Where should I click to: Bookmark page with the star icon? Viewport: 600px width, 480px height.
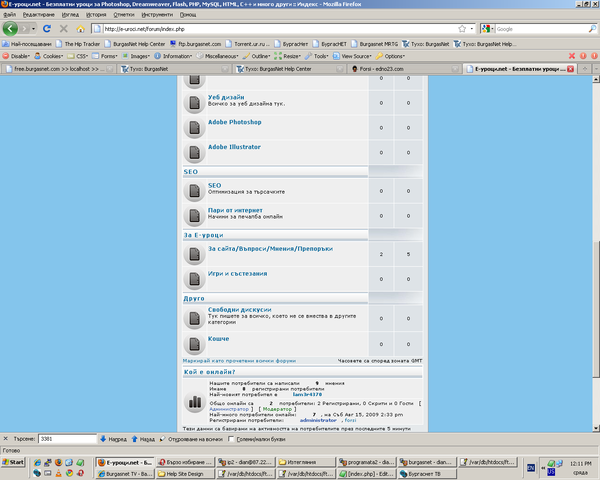click(462, 29)
